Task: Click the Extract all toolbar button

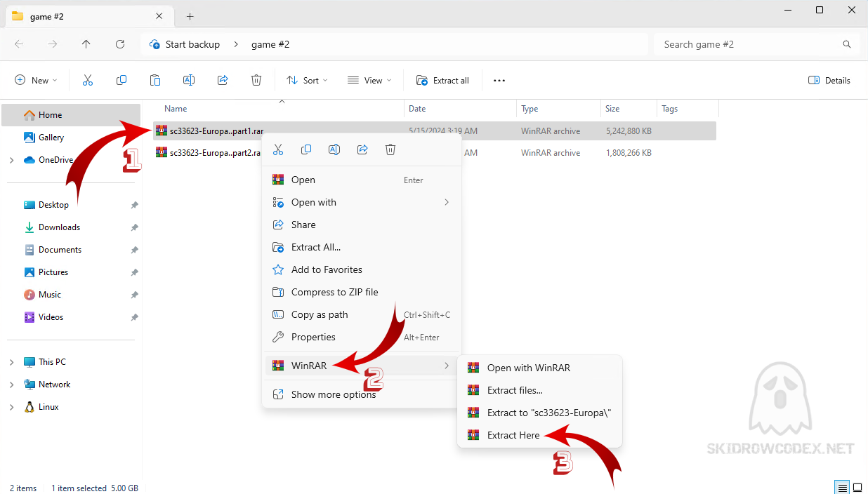Action: (x=442, y=80)
